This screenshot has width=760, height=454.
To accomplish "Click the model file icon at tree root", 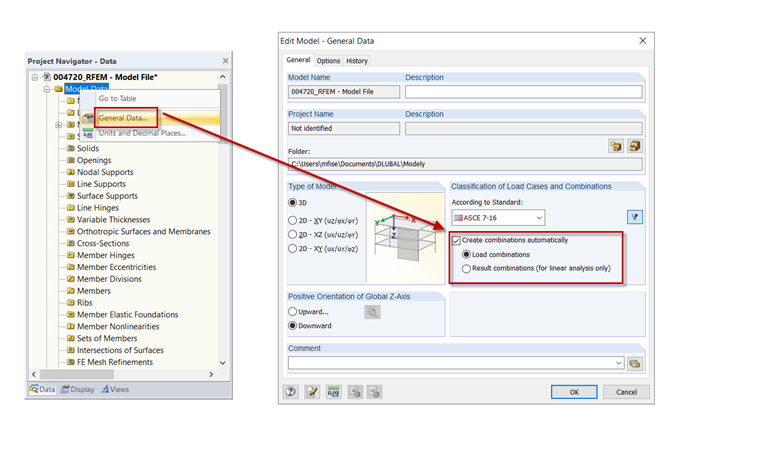I will 47,77.
